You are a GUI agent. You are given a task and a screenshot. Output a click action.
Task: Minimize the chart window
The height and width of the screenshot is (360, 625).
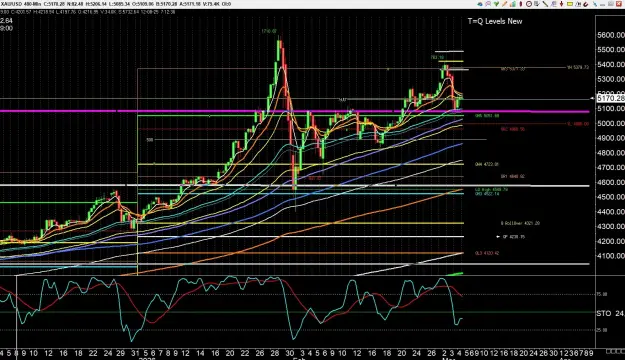(603, 4)
